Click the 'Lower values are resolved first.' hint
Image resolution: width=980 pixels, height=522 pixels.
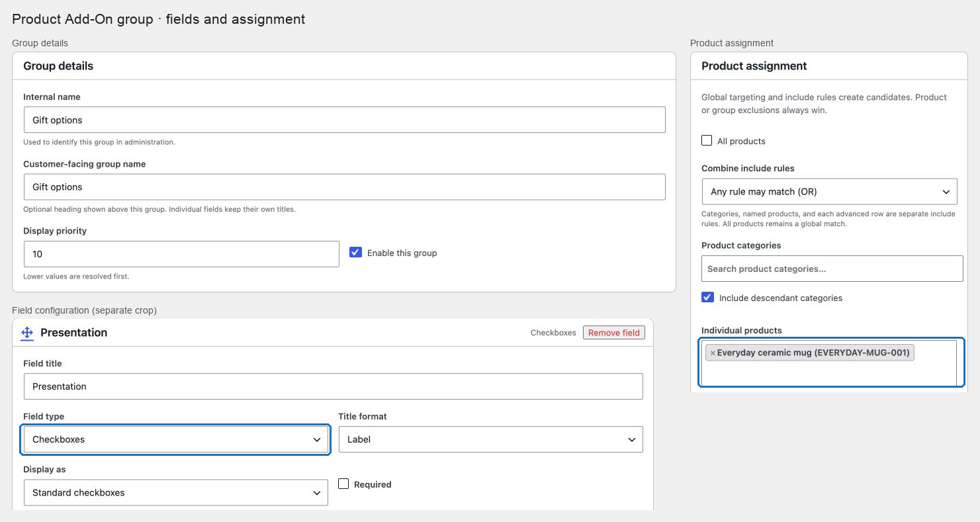click(76, 277)
